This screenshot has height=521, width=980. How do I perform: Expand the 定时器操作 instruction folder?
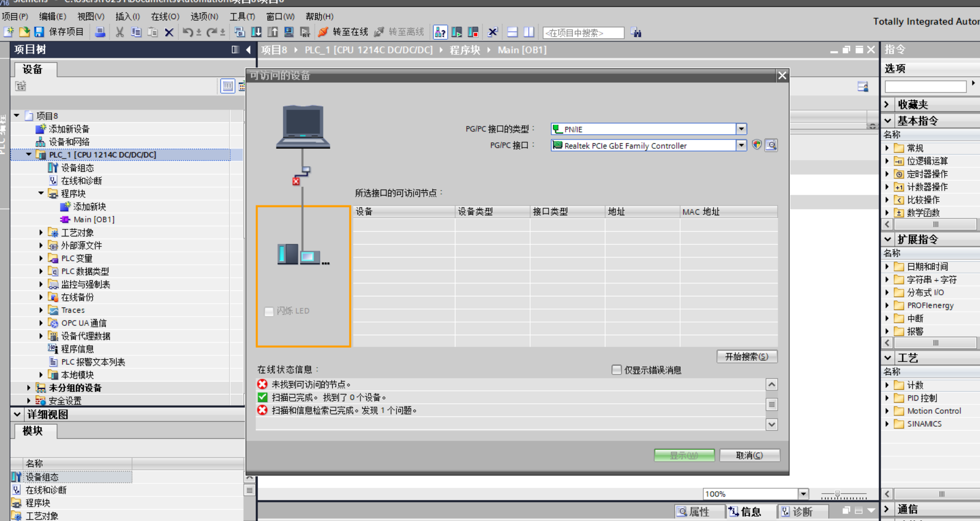coord(887,174)
